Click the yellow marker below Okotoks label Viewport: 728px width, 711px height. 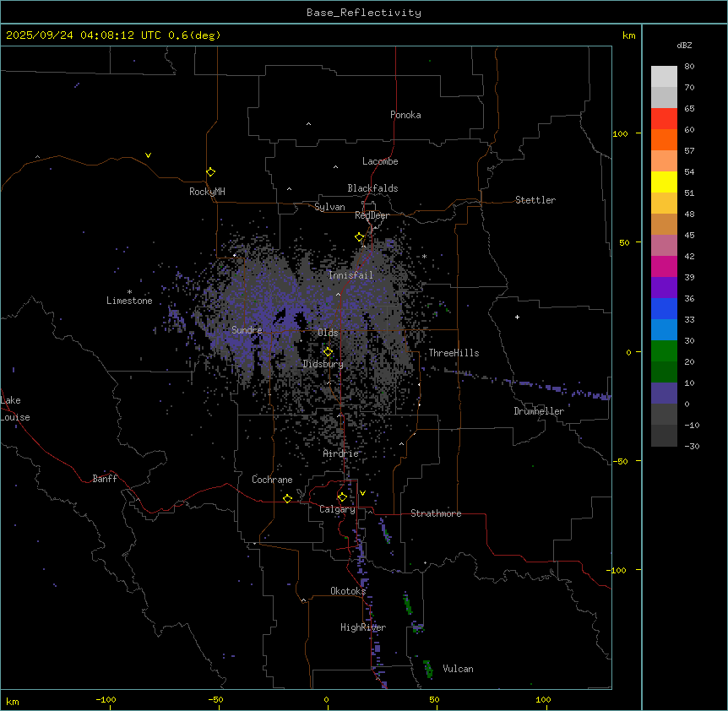(303, 600)
